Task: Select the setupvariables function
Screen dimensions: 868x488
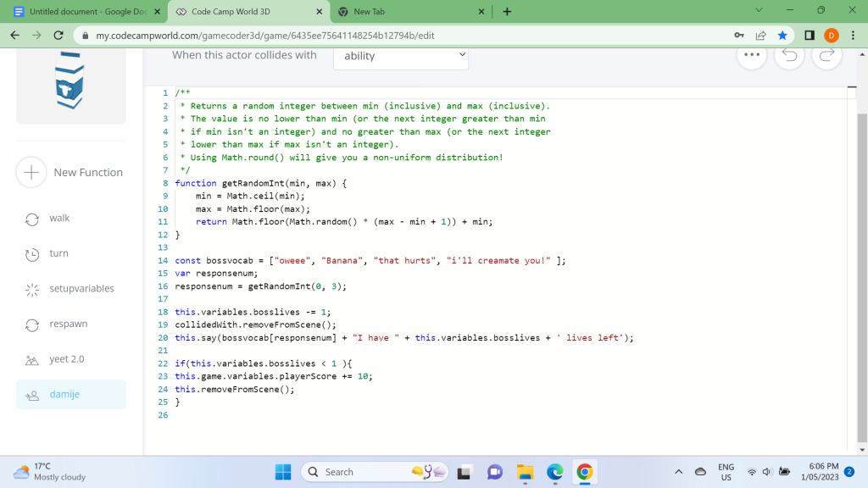Action: [x=81, y=289]
